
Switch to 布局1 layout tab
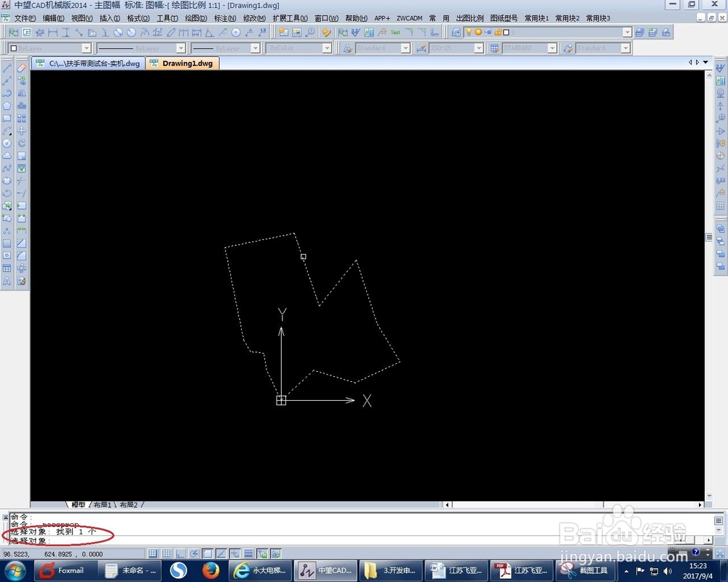pos(102,504)
